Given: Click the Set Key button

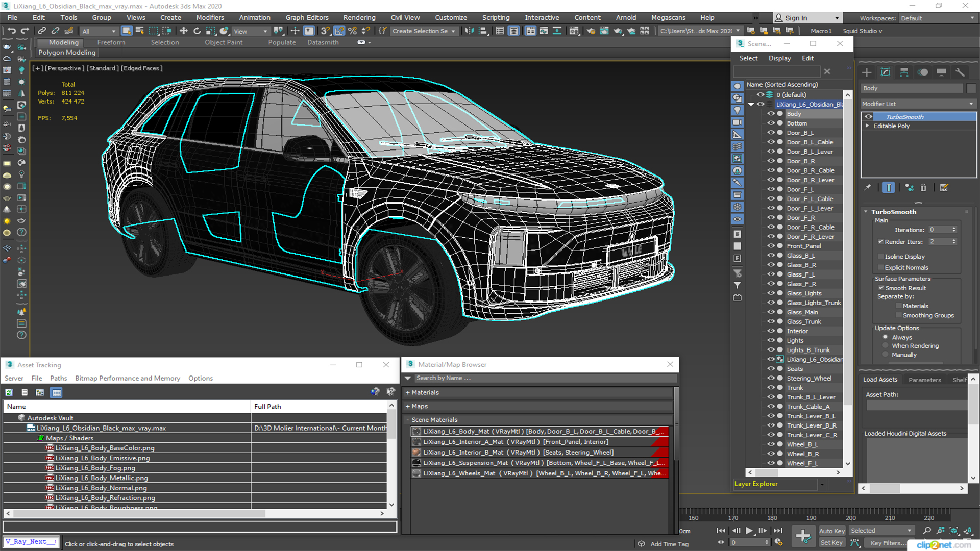Looking at the screenshot, I should [x=831, y=543].
